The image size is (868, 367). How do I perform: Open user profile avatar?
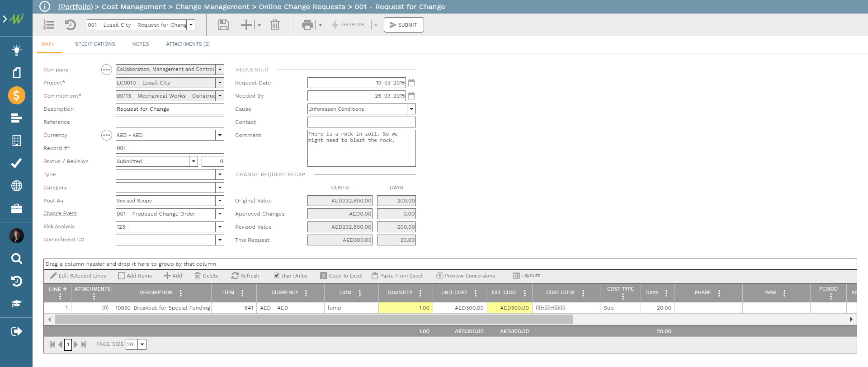[17, 235]
